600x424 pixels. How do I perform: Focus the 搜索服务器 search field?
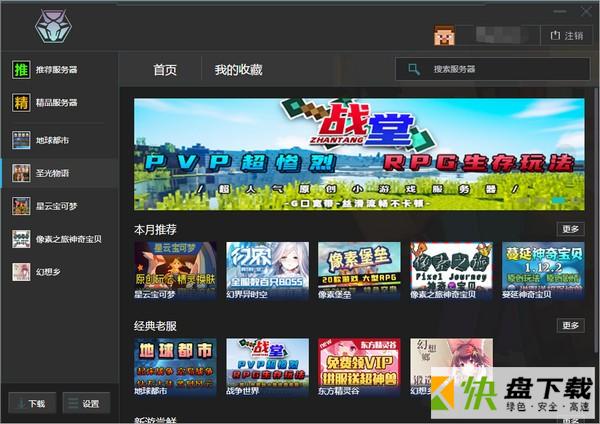pyautogui.click(x=492, y=69)
